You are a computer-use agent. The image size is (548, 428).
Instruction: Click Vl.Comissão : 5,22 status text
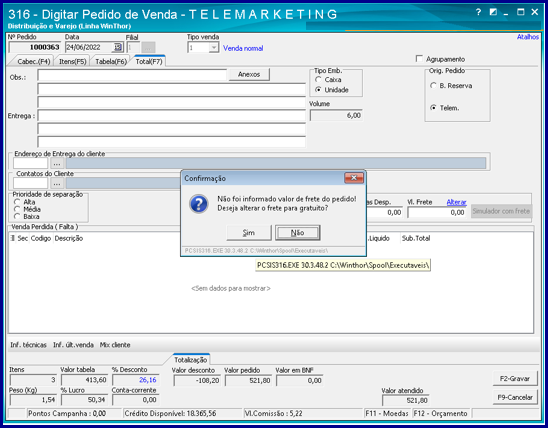pos(273,414)
